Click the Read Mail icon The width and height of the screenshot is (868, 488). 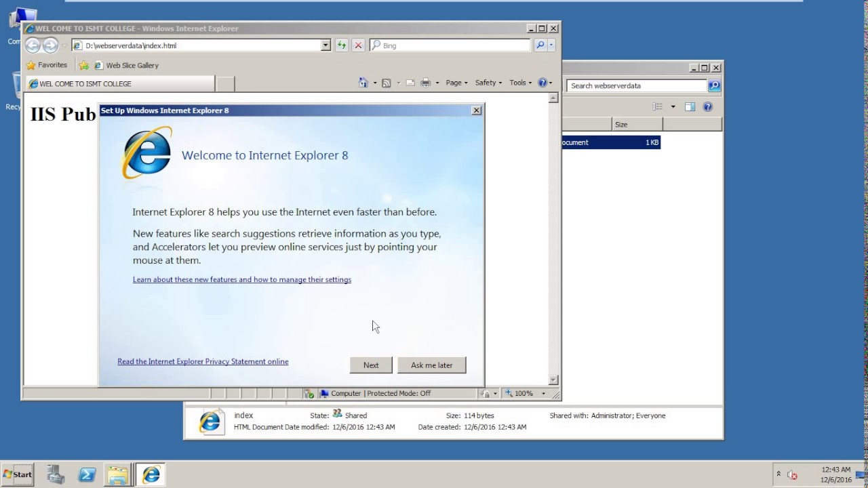(x=410, y=83)
